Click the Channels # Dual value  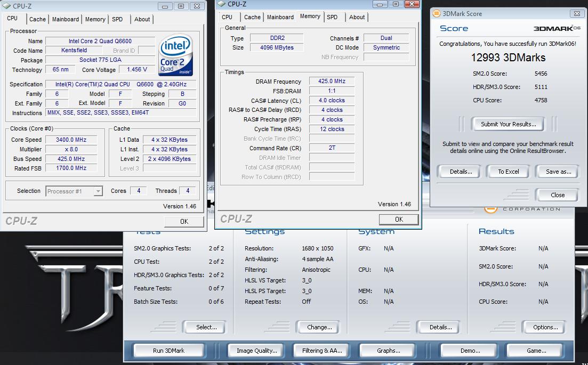point(386,38)
